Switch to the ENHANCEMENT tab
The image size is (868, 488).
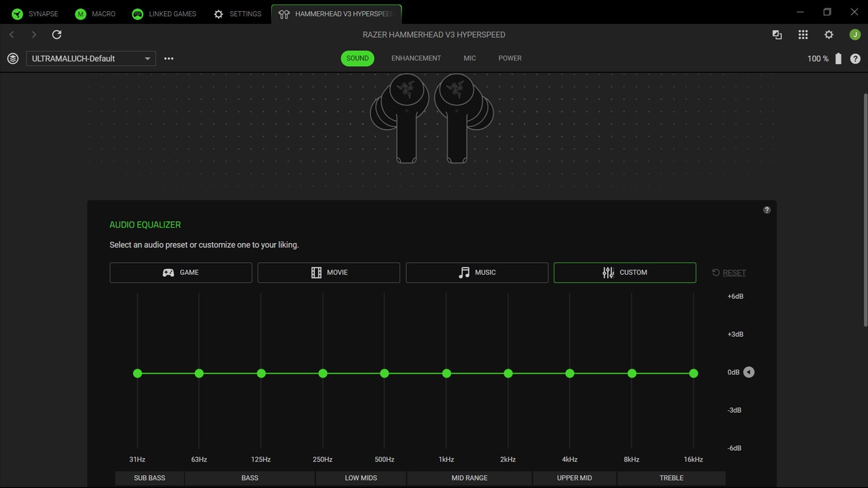[x=416, y=58]
